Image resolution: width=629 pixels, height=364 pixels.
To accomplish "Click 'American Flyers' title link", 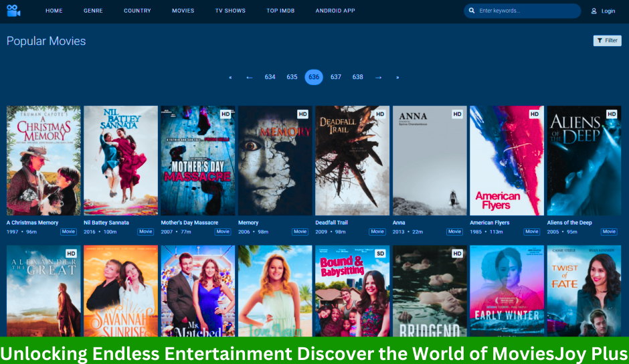I will pyautogui.click(x=489, y=223).
